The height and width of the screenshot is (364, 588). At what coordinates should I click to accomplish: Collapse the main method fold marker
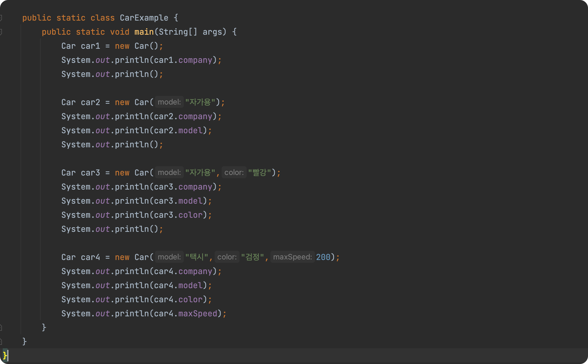[1, 32]
